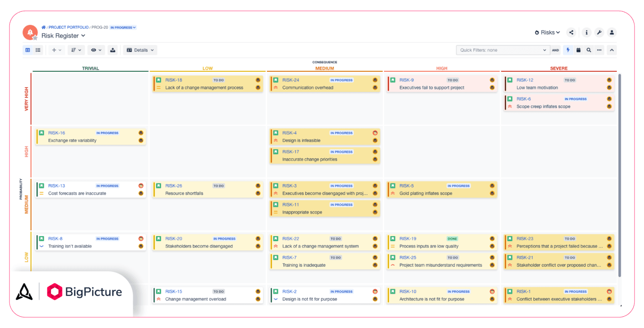Click the LOW consequence column header

pyautogui.click(x=208, y=68)
